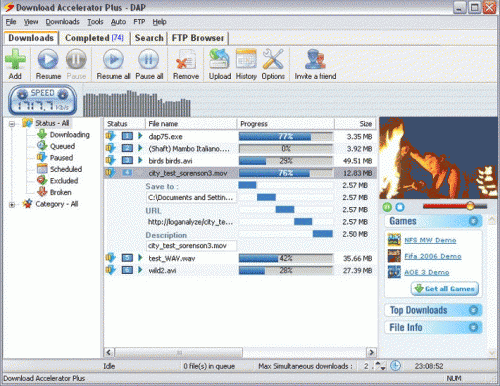Click the NFS MW Demo game icon

click(x=394, y=239)
